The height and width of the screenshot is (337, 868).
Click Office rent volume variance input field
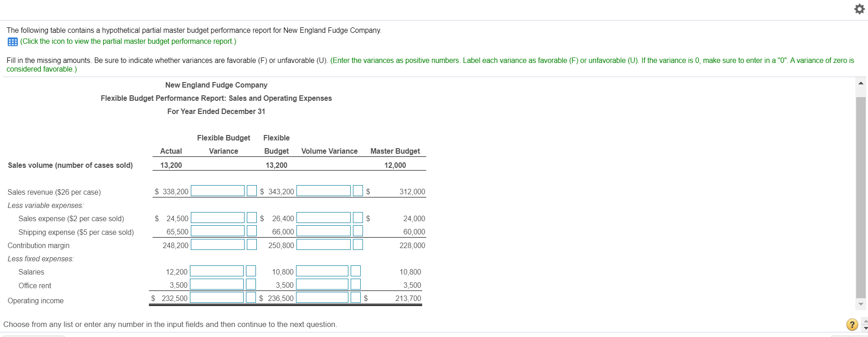(x=322, y=284)
